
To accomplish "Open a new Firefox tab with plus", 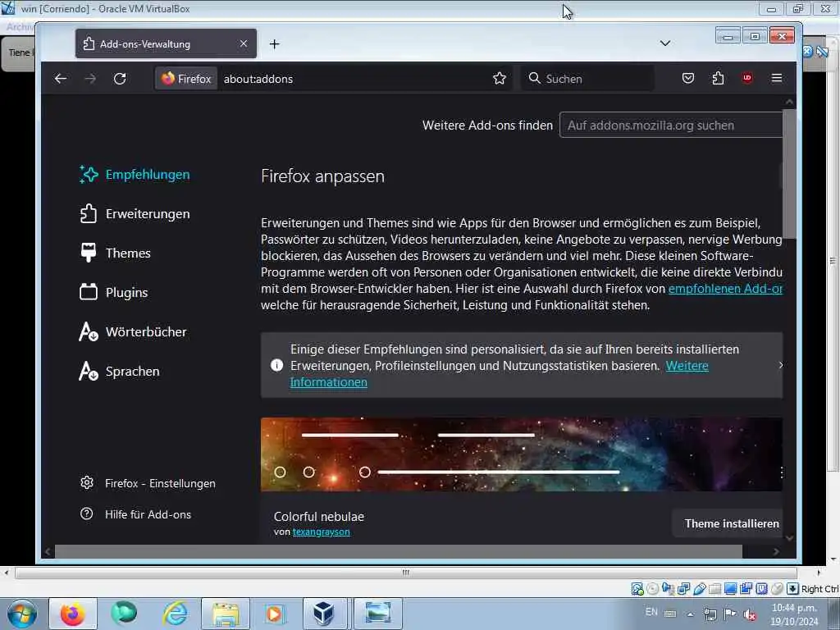I will coord(274,44).
